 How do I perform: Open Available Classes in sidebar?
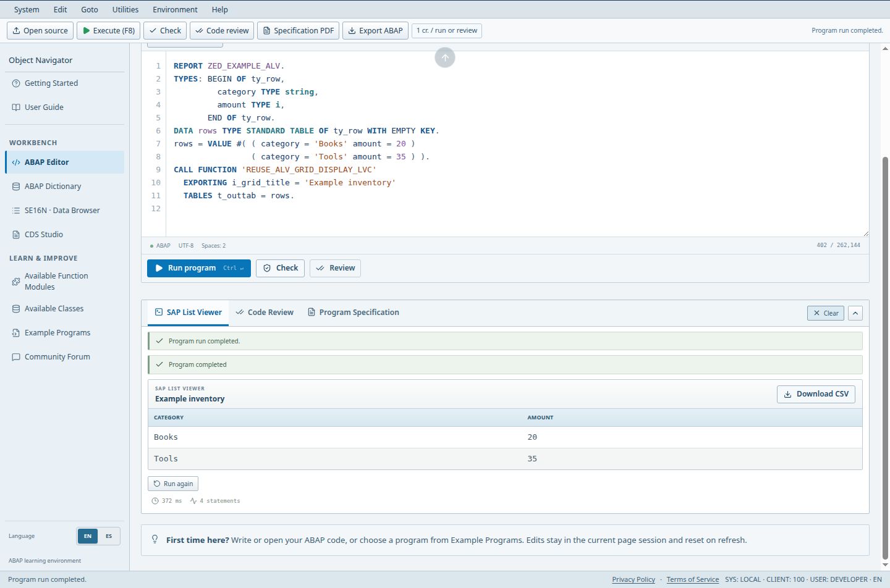pyautogui.click(x=64, y=309)
